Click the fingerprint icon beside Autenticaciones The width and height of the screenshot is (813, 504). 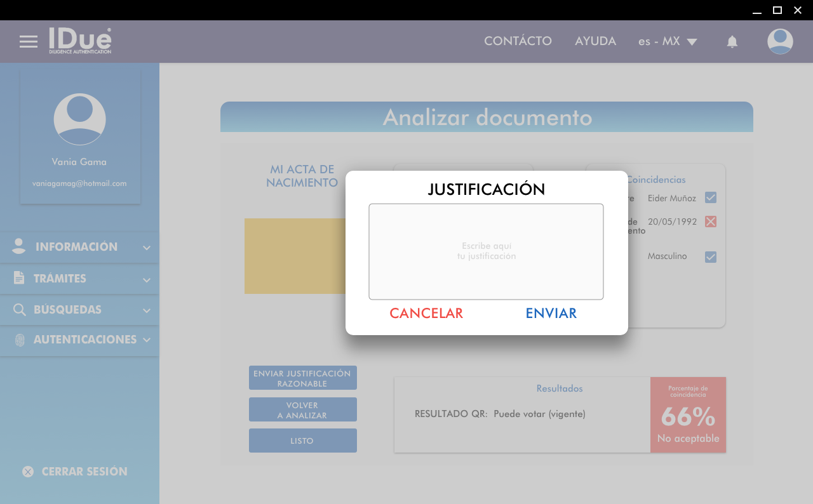[20, 340]
